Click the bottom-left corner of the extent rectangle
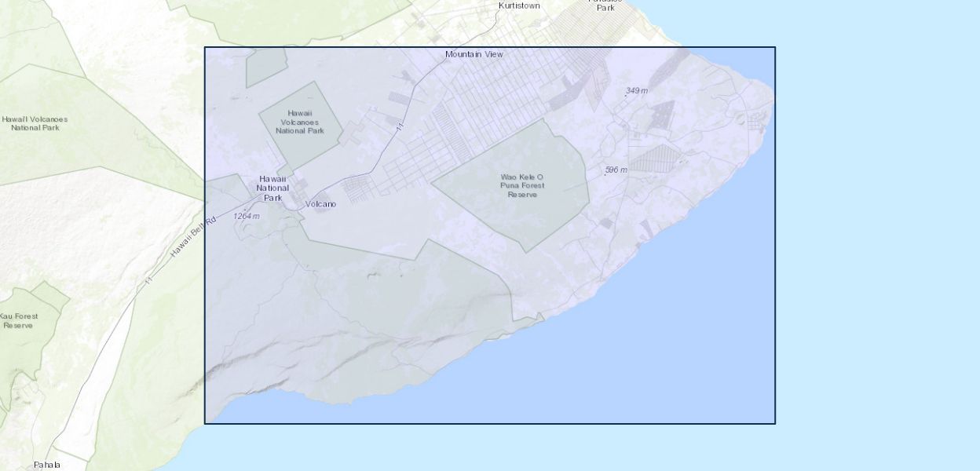Viewport: 980px width, 471px height. pyautogui.click(x=205, y=424)
